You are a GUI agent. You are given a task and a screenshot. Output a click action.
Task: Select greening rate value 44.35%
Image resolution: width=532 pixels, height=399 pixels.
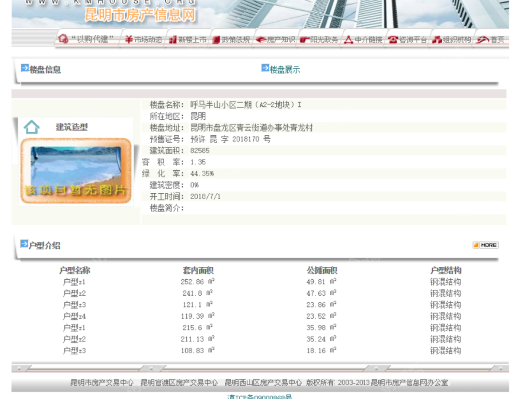pyautogui.click(x=202, y=174)
